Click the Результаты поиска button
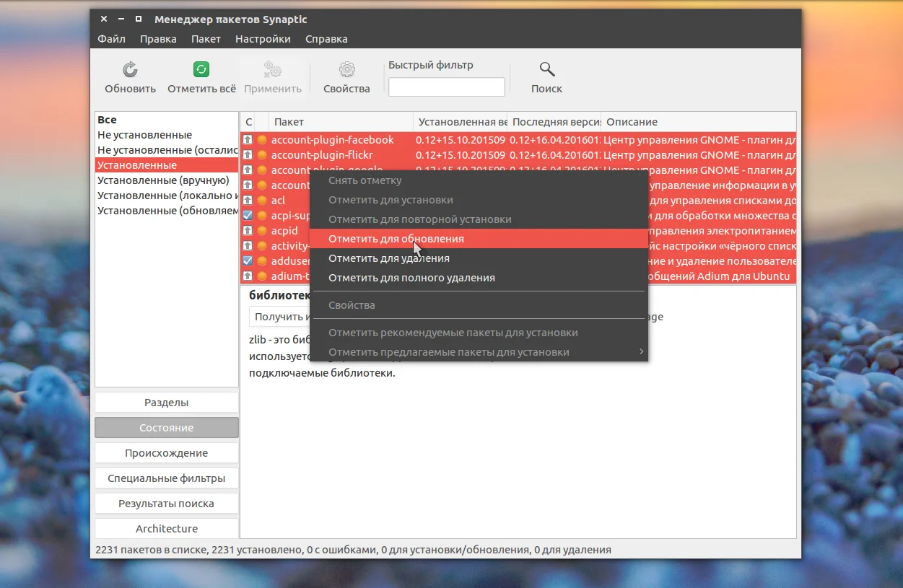The height and width of the screenshot is (588, 903). click(167, 504)
